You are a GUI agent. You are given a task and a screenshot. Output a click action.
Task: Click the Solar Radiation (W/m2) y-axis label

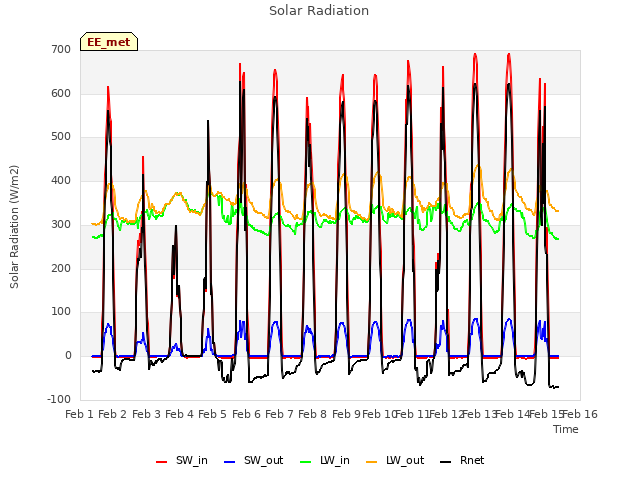(x=14, y=227)
